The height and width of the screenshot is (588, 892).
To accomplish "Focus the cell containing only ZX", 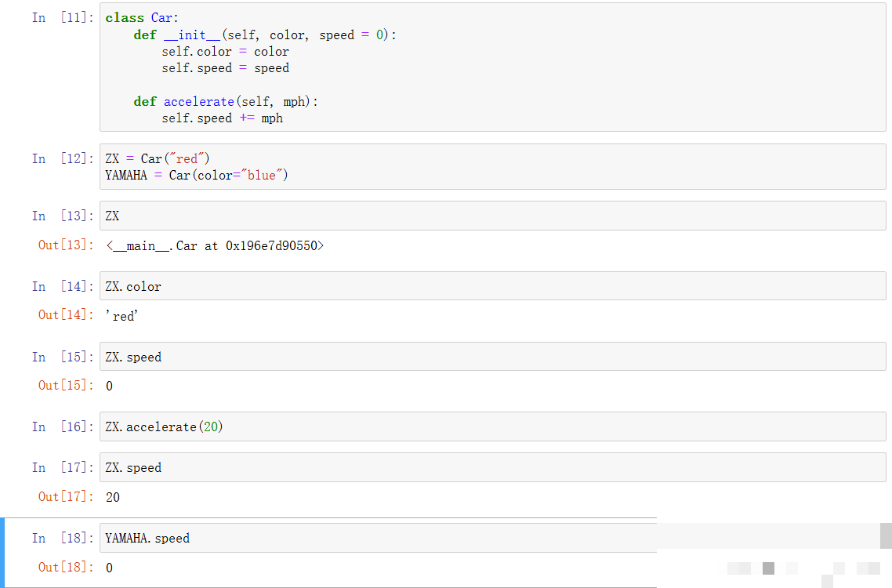I will point(493,216).
